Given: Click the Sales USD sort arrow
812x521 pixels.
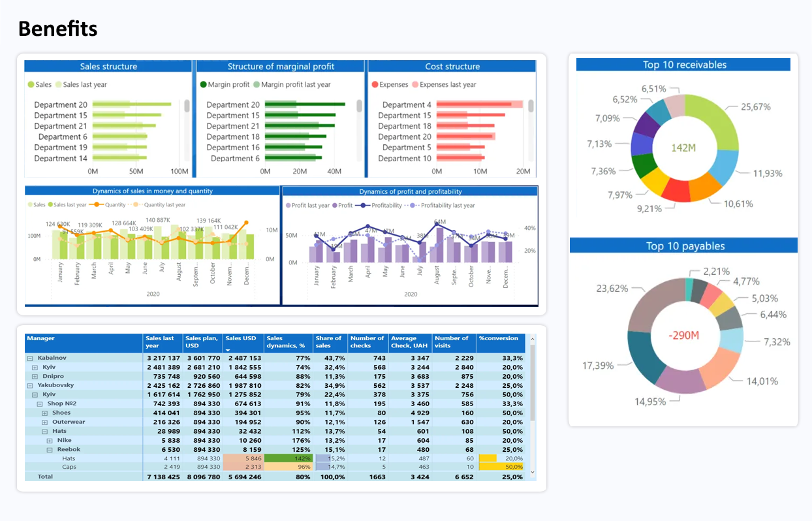Looking at the screenshot, I should [228, 350].
